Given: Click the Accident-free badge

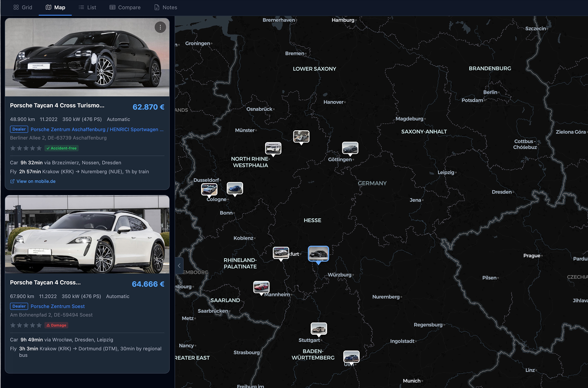Looking at the screenshot, I should 62,148.
